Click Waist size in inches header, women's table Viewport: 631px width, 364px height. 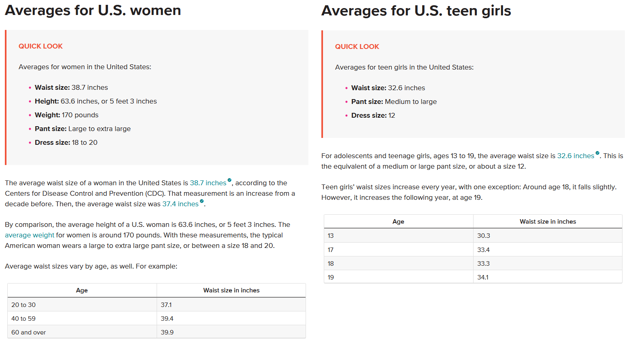[231, 290]
